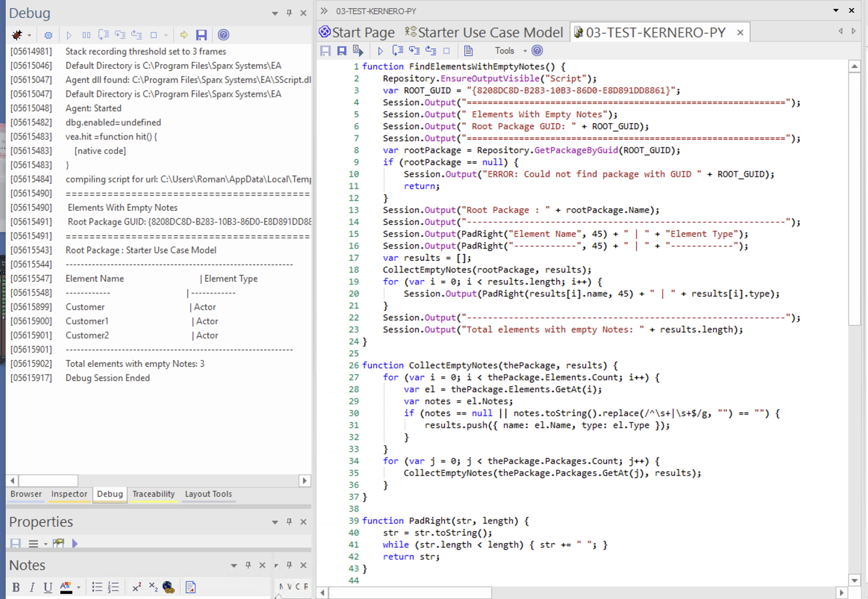
Task: Open font color dropdown arrow in Notes
Action: tap(79, 588)
